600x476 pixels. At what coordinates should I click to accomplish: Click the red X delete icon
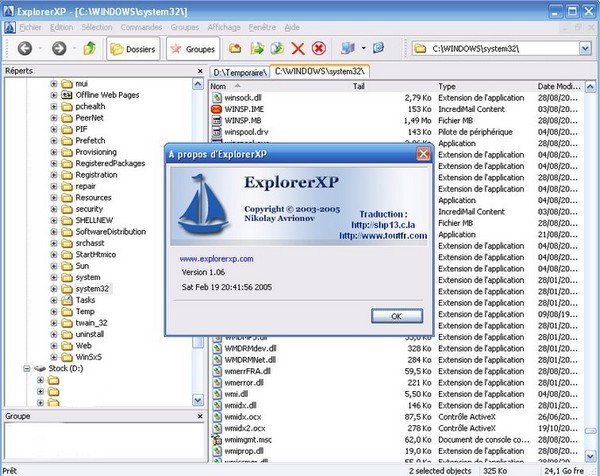click(x=298, y=49)
